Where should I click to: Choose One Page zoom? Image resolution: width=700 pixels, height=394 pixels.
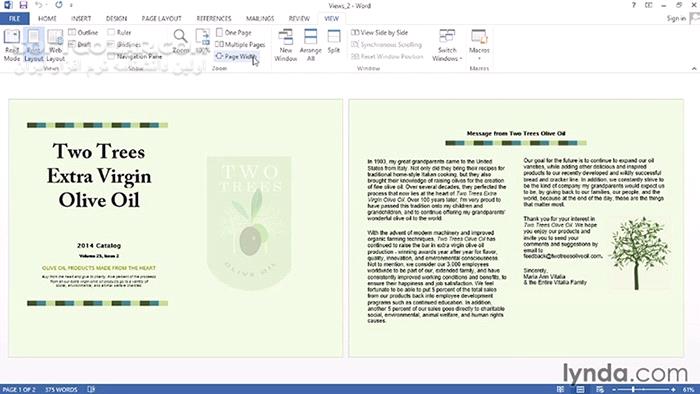click(233, 32)
